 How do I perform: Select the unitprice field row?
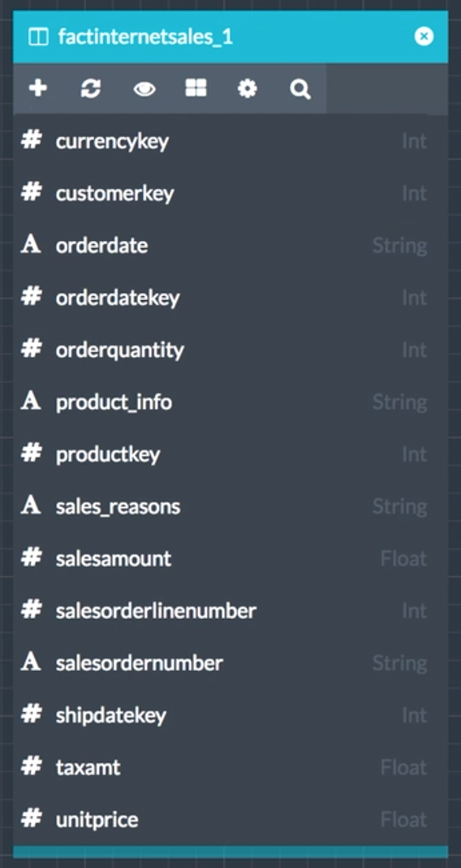click(230, 819)
